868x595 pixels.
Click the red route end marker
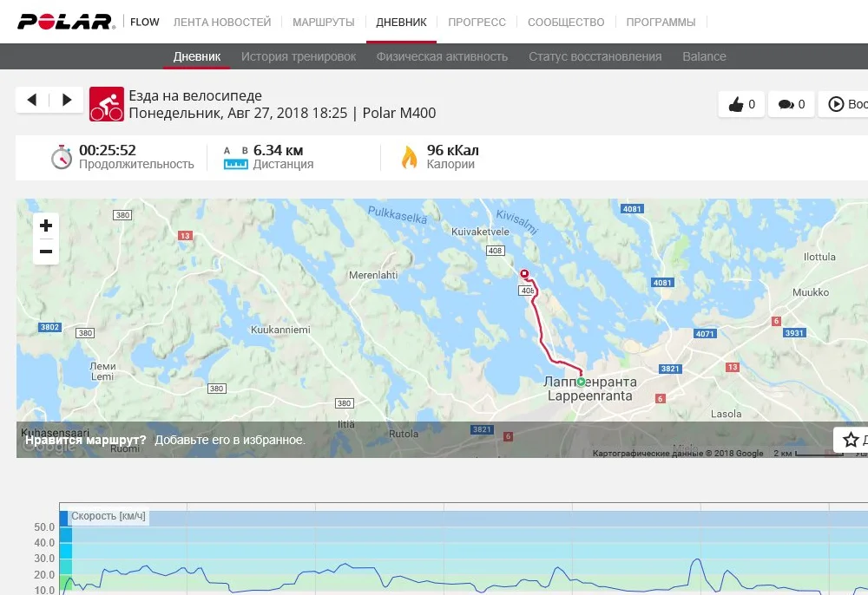pyautogui.click(x=524, y=274)
